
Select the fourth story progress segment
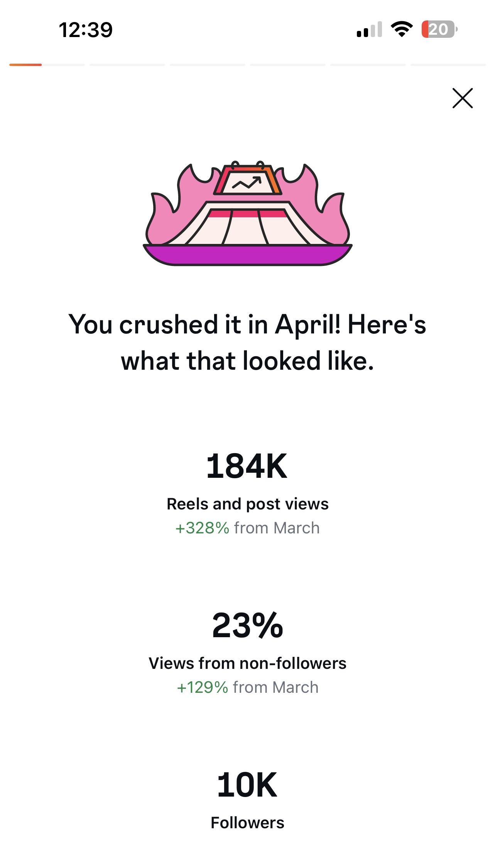pos(287,65)
